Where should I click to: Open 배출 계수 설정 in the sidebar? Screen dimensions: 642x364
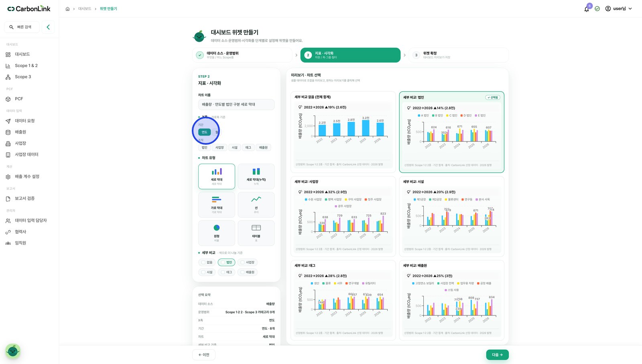coord(27,176)
